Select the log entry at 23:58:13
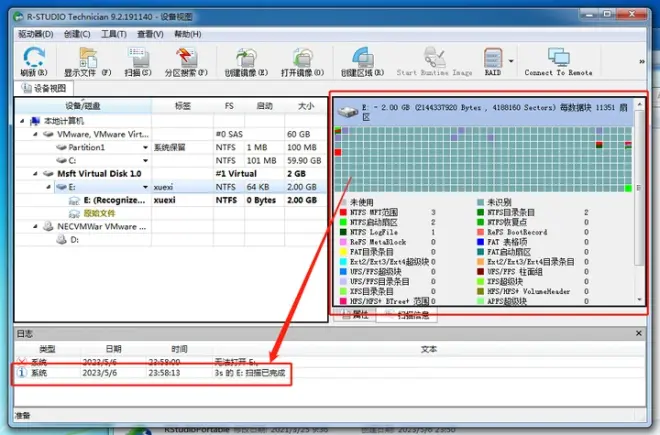Image resolution: width=660 pixels, height=435 pixels. (330, 373)
